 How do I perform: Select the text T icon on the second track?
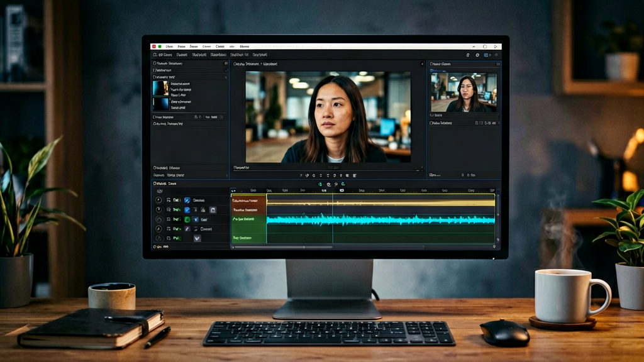coord(196,210)
